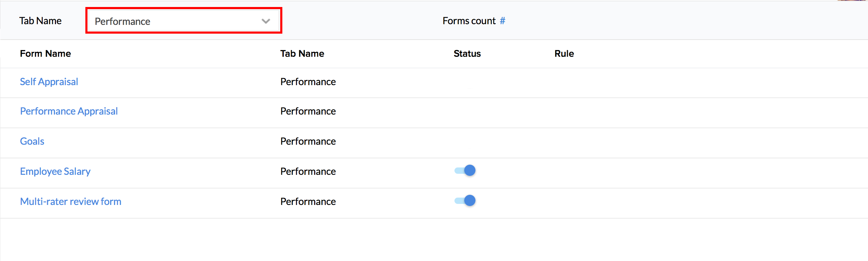Select Performance cell in Goals row
The image size is (868, 261).
tap(308, 141)
